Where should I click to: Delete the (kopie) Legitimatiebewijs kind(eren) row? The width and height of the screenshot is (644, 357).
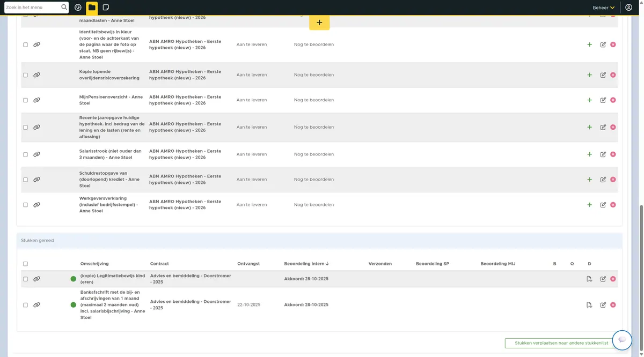coord(613,279)
